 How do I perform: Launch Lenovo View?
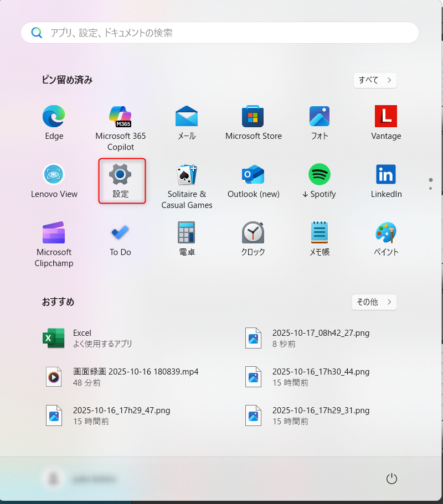54,181
